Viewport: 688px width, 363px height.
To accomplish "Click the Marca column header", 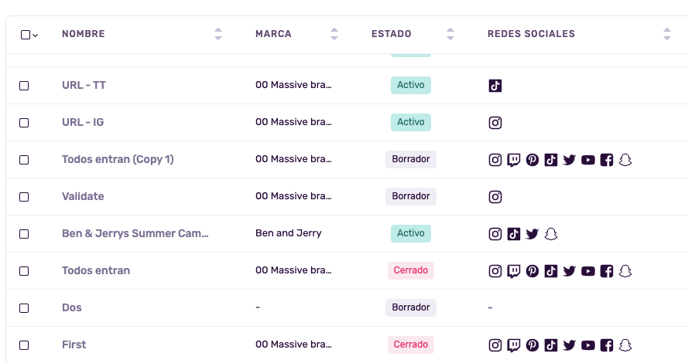I will point(273,34).
